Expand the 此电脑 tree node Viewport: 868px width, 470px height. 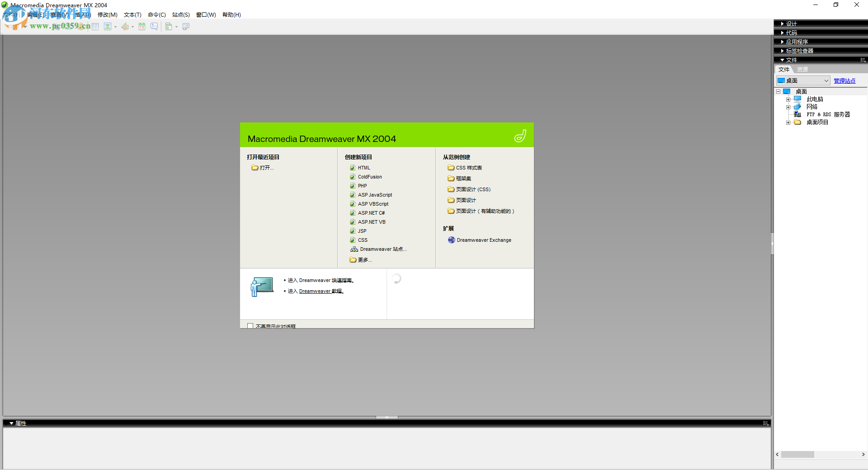coord(789,99)
